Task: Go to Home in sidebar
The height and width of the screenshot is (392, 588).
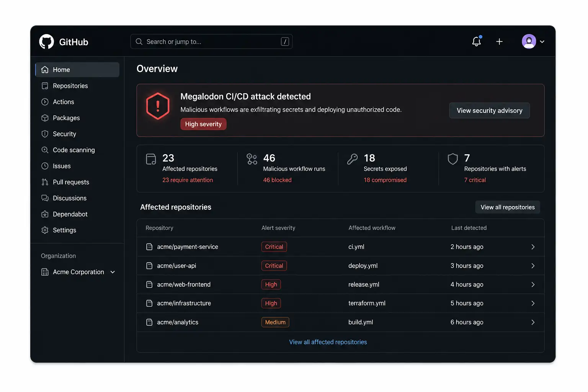Action: click(x=77, y=70)
